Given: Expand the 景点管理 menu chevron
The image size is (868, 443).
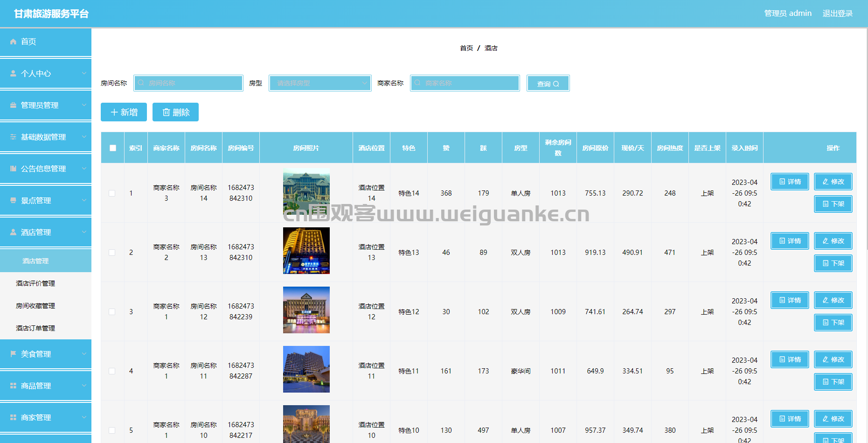Looking at the screenshot, I should 84,200.
